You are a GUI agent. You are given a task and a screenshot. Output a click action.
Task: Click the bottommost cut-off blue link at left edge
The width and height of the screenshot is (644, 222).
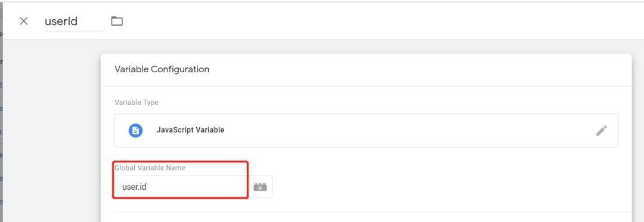(x=1, y=202)
